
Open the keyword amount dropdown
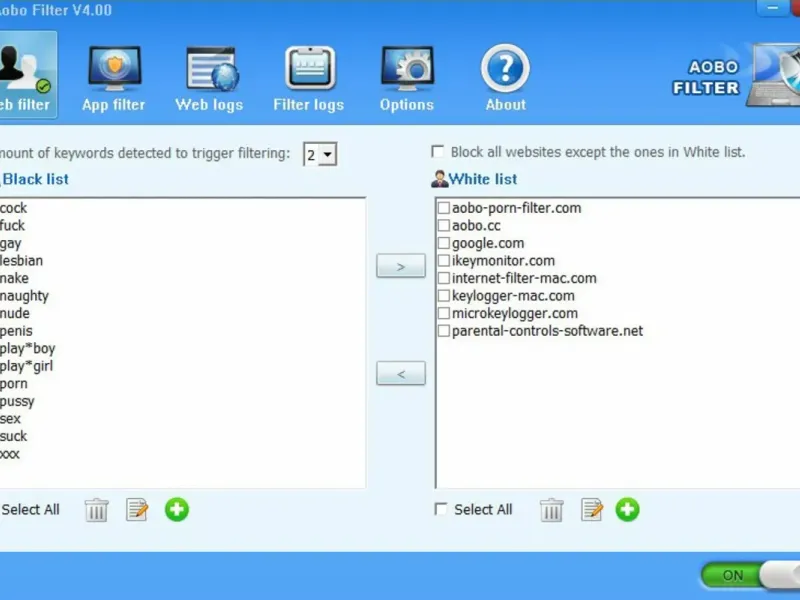pos(328,154)
